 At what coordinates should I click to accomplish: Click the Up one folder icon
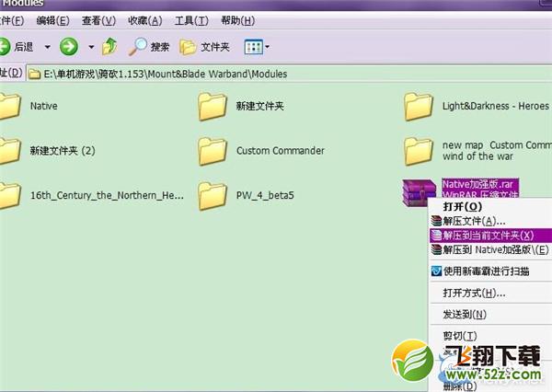click(x=109, y=46)
